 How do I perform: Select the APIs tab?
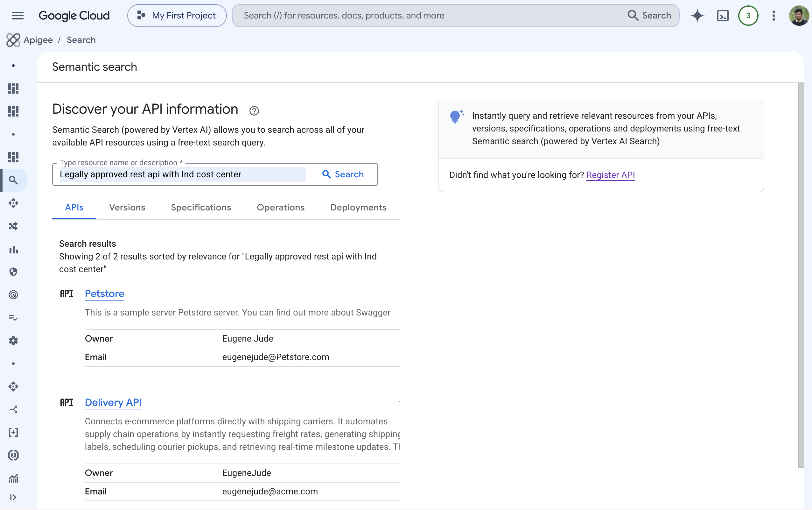pos(74,208)
